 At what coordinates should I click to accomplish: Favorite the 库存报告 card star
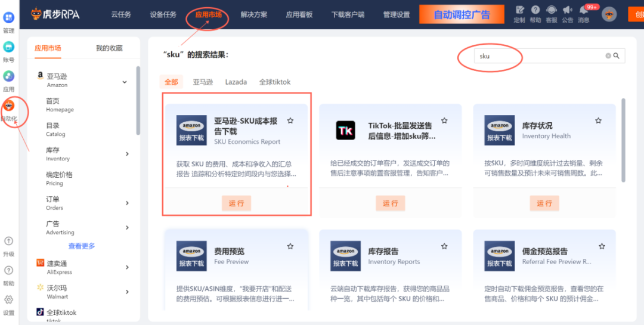[444, 246]
